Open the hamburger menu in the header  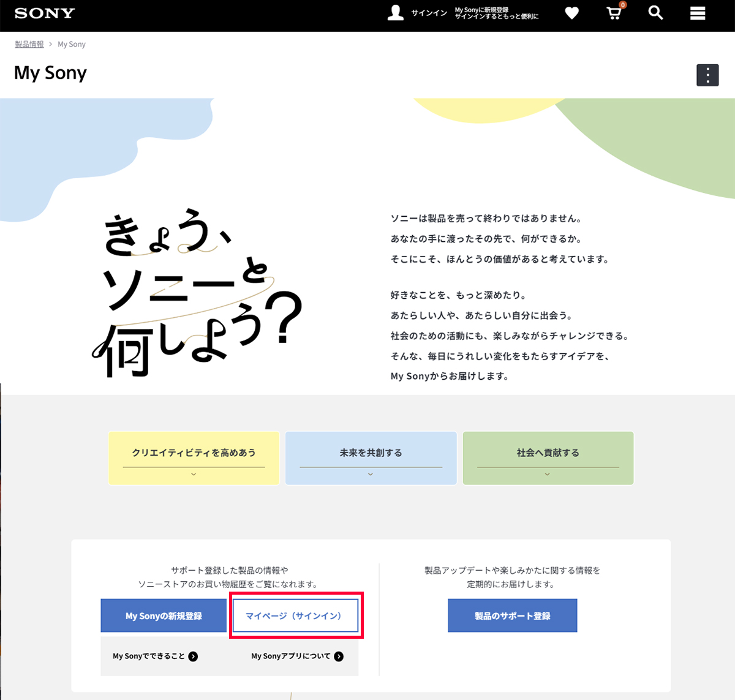[x=698, y=13]
